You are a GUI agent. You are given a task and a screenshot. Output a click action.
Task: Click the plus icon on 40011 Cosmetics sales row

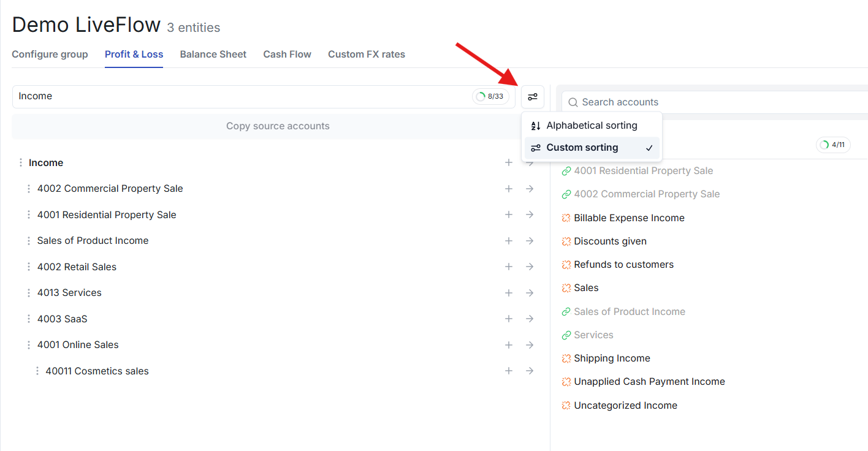coord(509,371)
